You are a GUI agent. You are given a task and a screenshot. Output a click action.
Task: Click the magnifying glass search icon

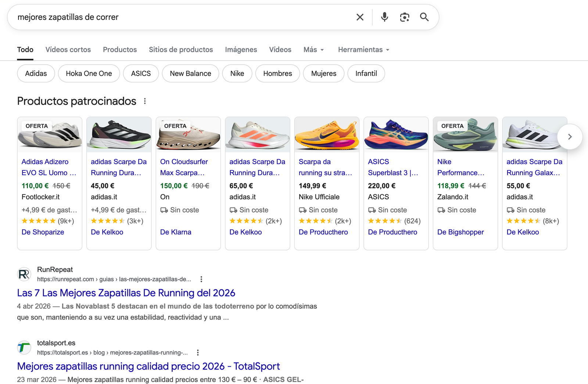[x=424, y=17]
